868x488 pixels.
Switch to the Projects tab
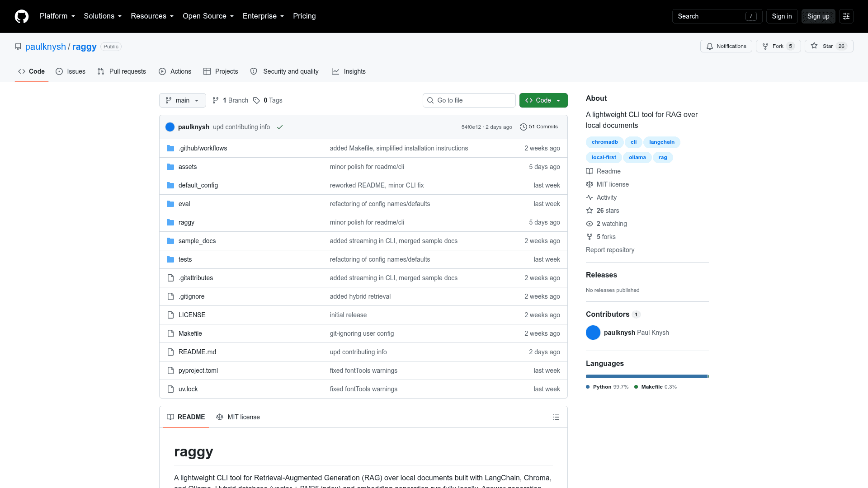tap(221, 71)
